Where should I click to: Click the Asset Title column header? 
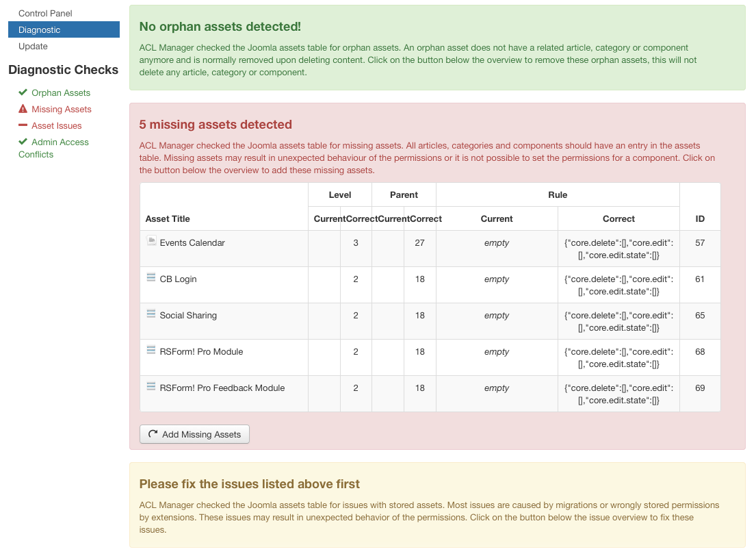[x=168, y=218]
